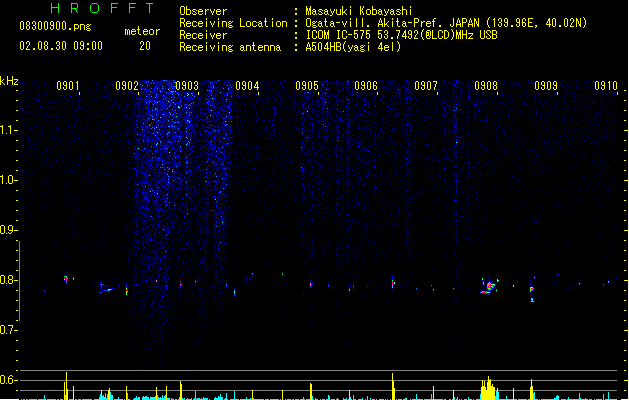
Task: Click the HROFFT title text
Action: click(103, 8)
